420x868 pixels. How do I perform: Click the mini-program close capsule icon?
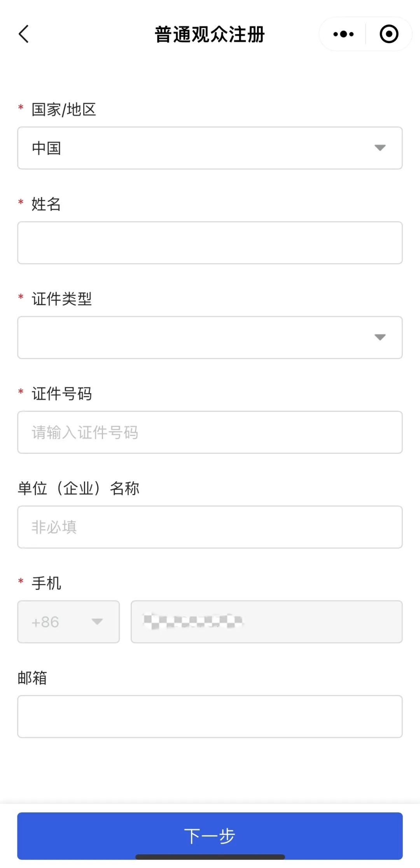coord(388,34)
